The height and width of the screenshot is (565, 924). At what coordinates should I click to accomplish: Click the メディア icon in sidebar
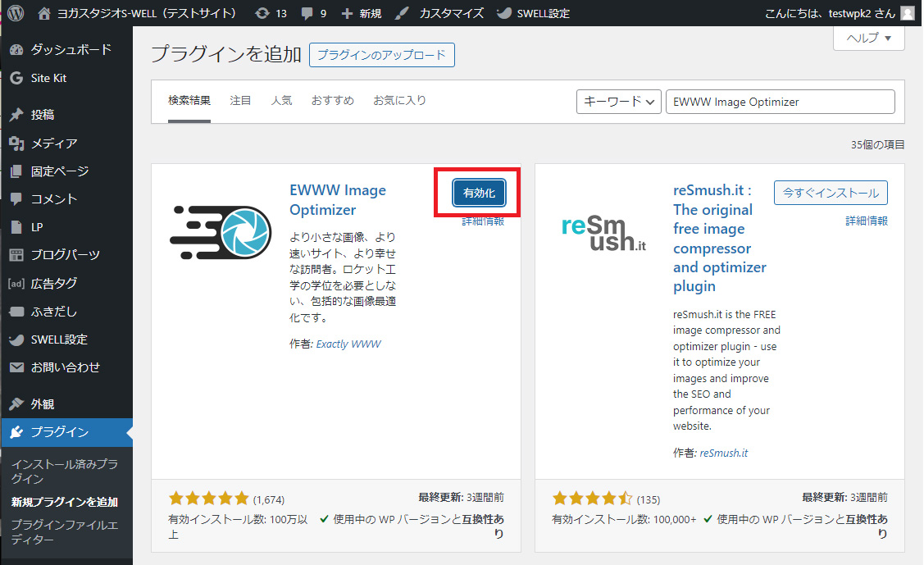click(x=16, y=144)
